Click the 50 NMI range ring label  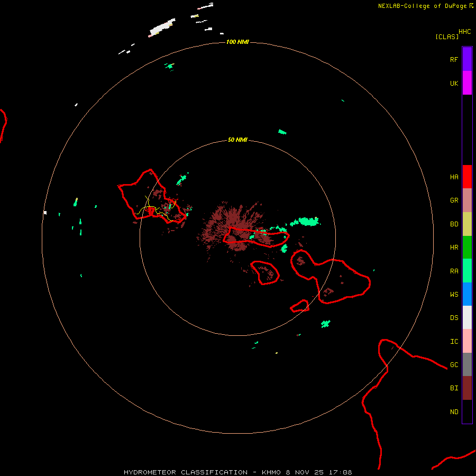pyautogui.click(x=237, y=140)
